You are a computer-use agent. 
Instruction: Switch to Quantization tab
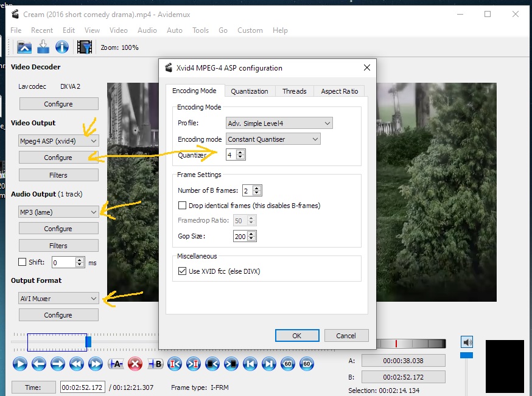(250, 91)
